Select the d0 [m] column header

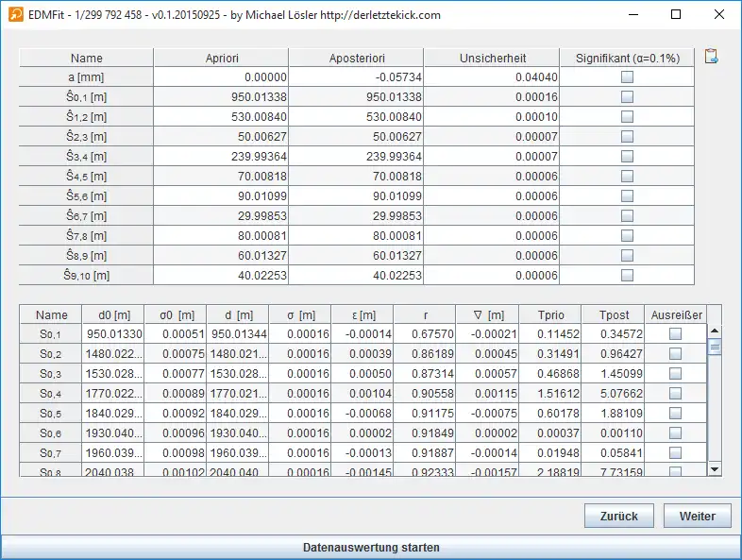[x=113, y=314]
